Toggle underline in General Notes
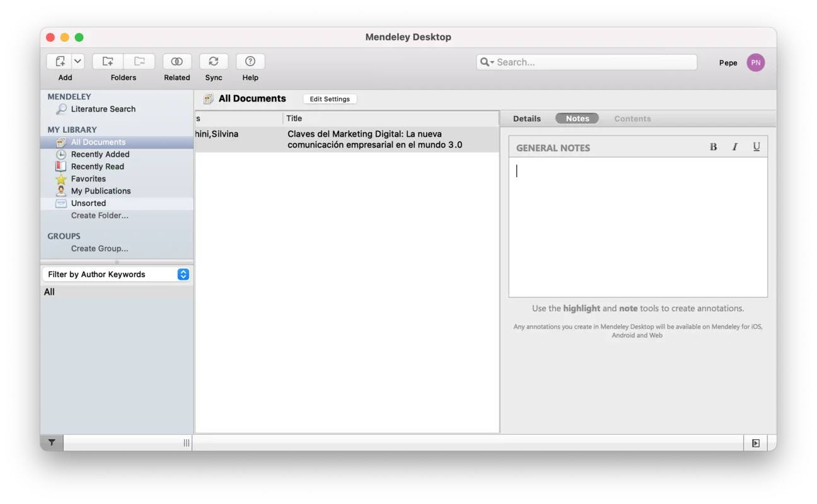Screen dimensions: 817x504 [756, 147]
